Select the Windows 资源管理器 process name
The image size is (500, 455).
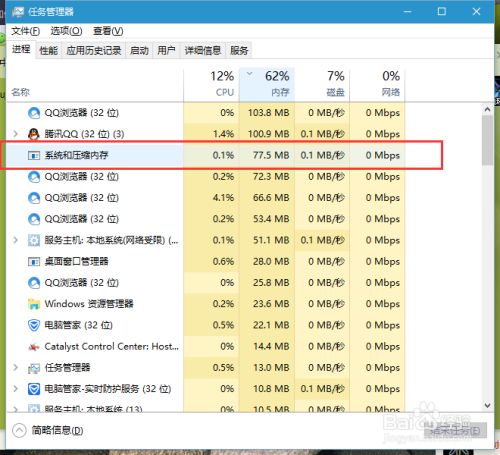click(89, 304)
